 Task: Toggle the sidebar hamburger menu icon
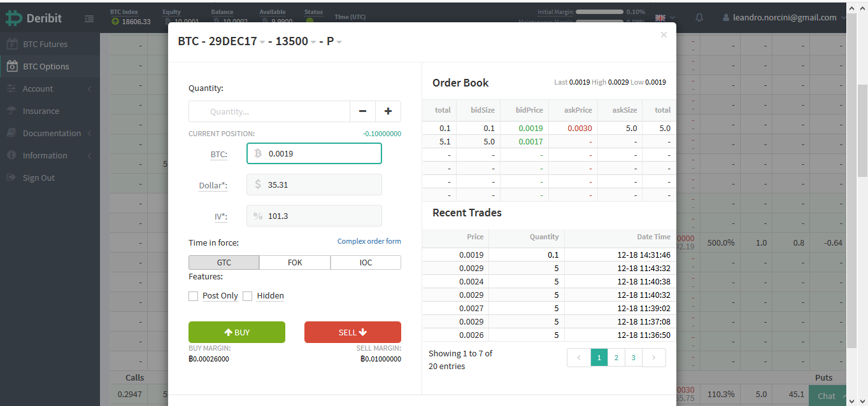[x=89, y=19]
